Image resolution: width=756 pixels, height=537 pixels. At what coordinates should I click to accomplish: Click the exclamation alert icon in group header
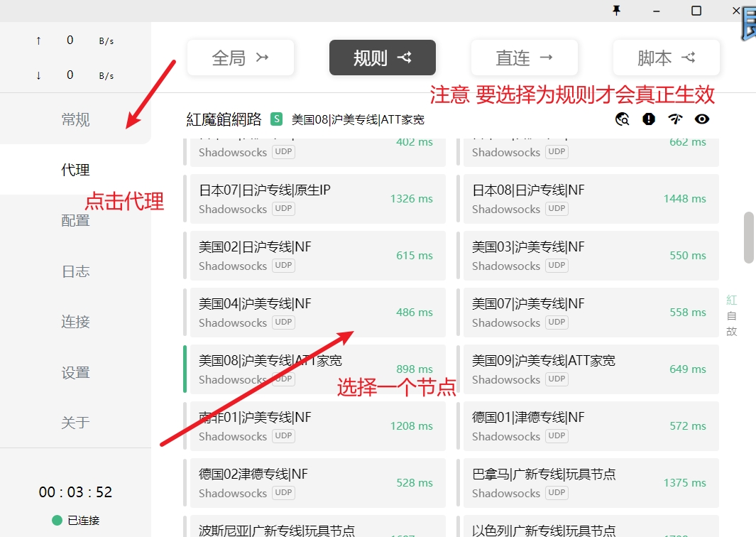click(649, 119)
